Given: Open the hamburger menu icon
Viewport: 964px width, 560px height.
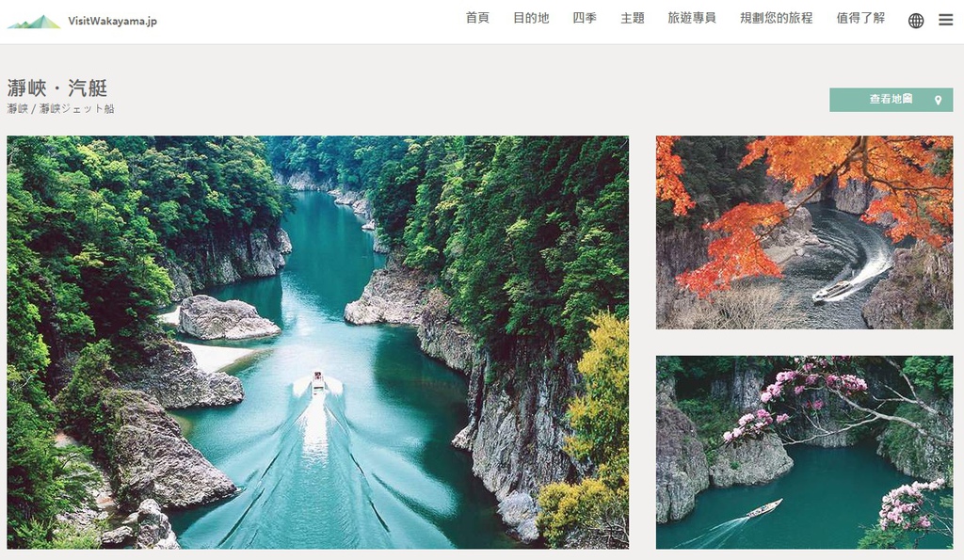Looking at the screenshot, I should click(945, 21).
